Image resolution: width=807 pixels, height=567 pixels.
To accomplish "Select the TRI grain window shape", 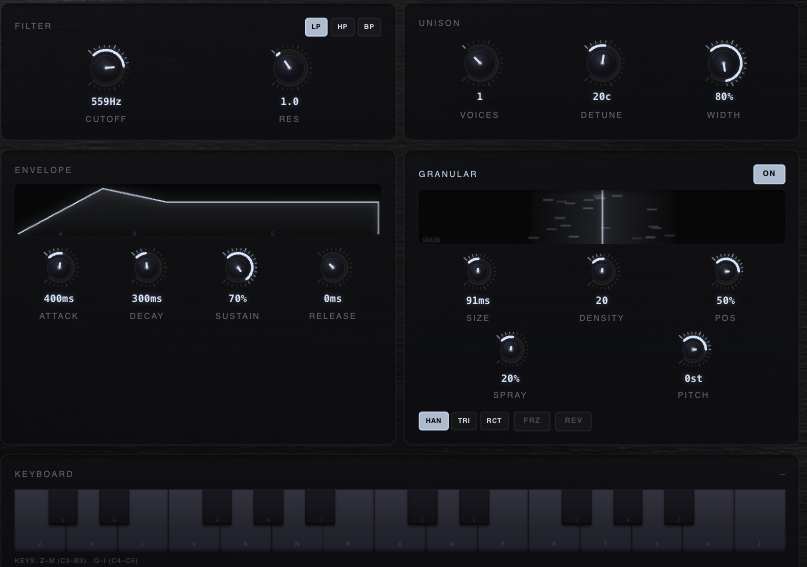I will 464,421.
